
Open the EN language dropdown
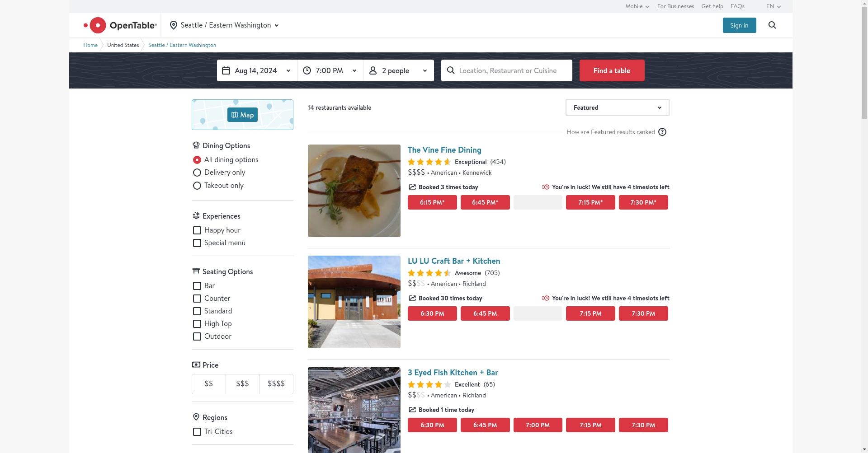[774, 6]
